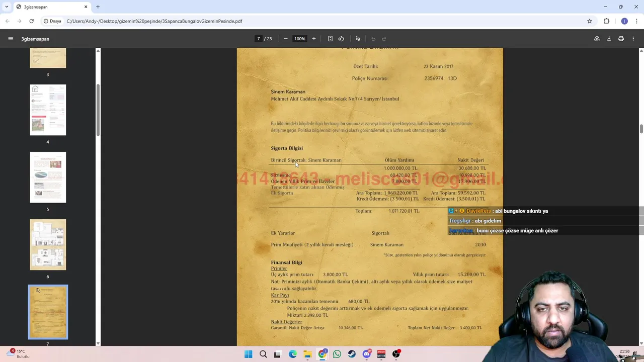
Task: Select page 3 thumbnail
Action: (x=48, y=58)
